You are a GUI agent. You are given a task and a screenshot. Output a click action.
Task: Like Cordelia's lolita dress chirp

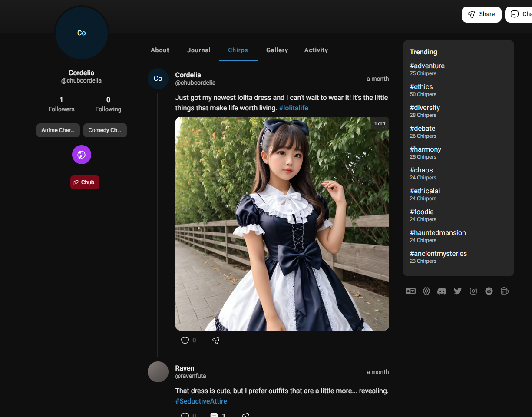tap(185, 341)
